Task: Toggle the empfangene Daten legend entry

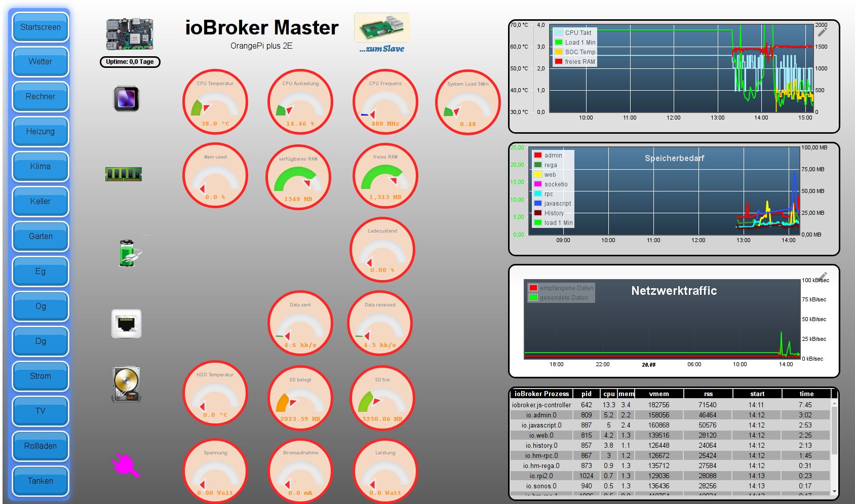Action: 561,288
